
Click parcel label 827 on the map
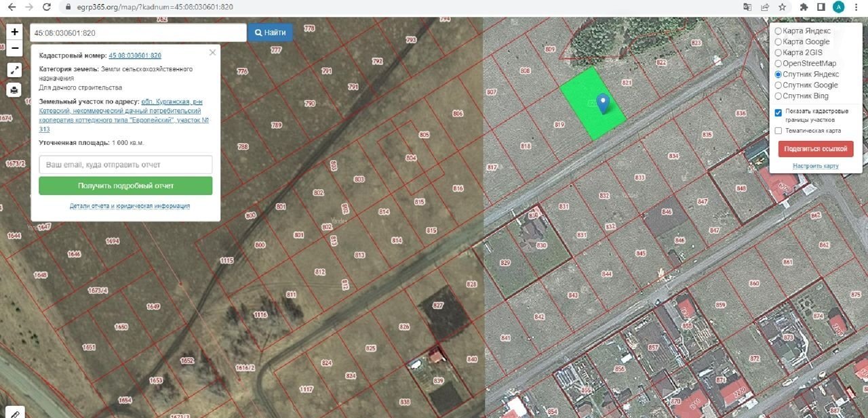click(x=437, y=307)
